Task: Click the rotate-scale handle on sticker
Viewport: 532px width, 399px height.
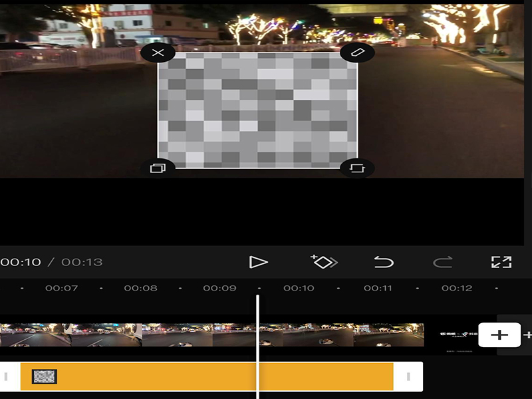Action: (x=357, y=168)
